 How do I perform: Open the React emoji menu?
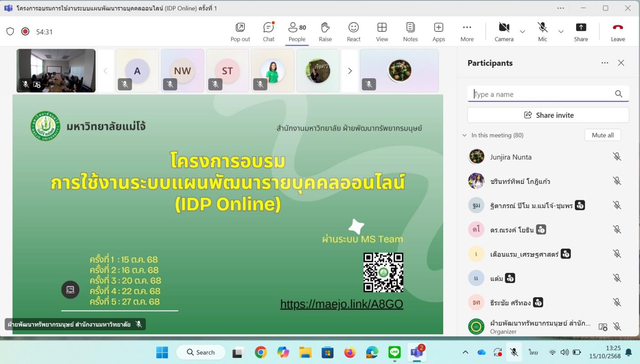pos(353,32)
